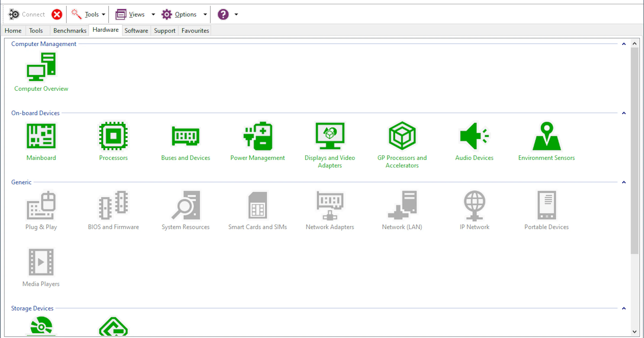This screenshot has height=338, width=644.
Task: Open the Media Players icon
Action: coord(41,262)
